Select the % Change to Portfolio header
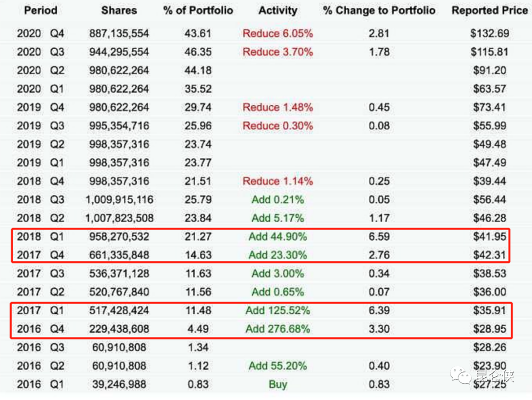Screen dimensions: 532x400 pyautogui.click(x=379, y=10)
